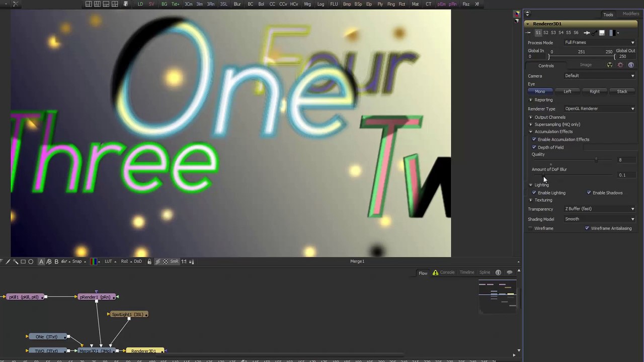
Task: Open the Shading Model dropdown
Action: (599, 219)
